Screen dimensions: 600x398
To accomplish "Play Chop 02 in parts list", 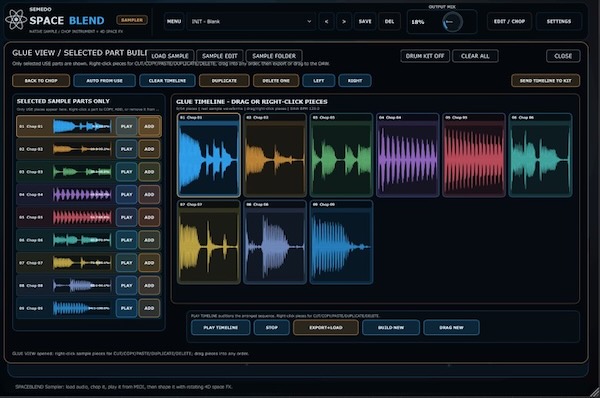I will pos(126,149).
